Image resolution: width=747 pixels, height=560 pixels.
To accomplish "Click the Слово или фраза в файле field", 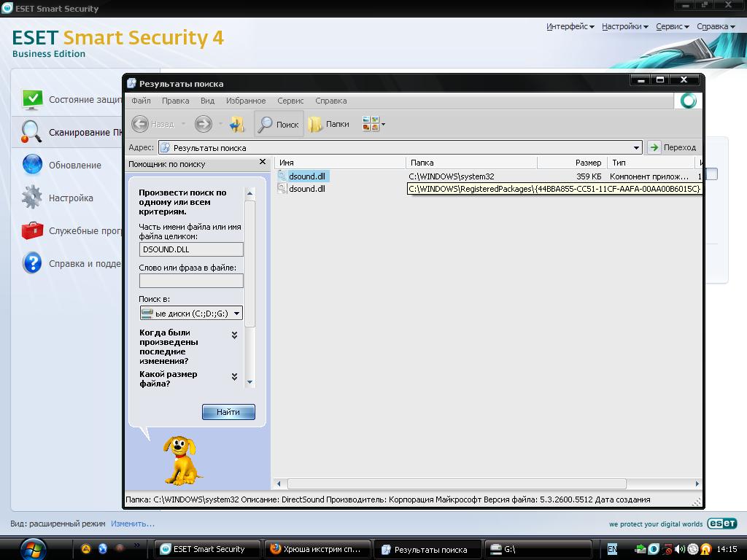I will [191, 281].
